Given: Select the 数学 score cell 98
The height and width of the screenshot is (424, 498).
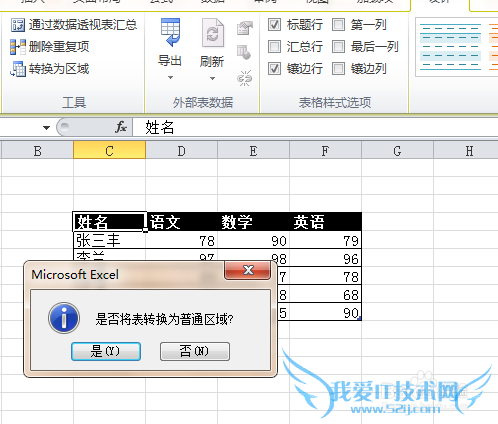Looking at the screenshot, I should [254, 256].
